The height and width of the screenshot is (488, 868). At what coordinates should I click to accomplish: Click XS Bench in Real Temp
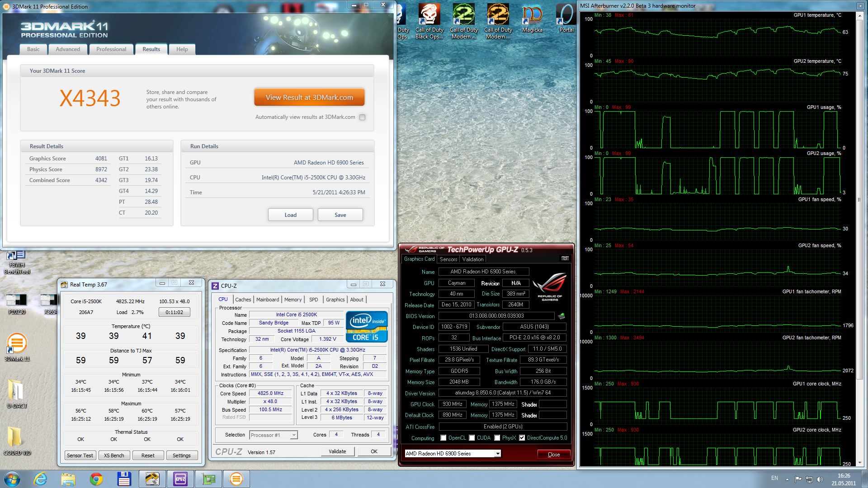(114, 455)
